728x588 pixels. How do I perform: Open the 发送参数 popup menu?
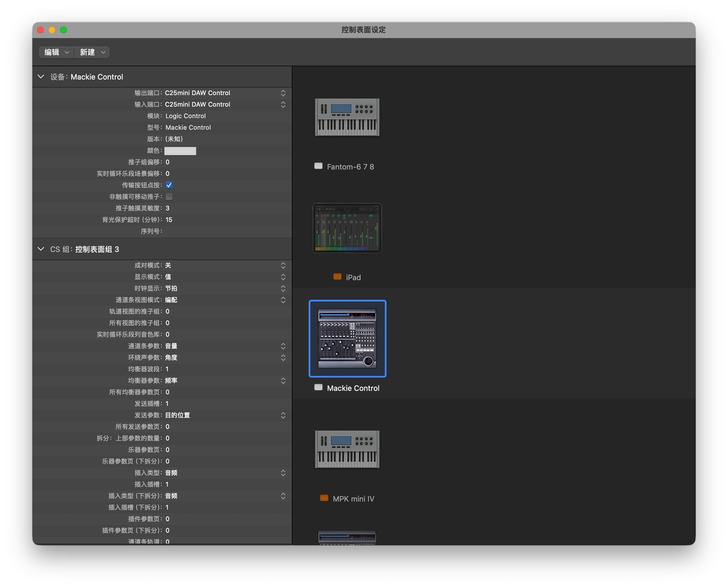pos(226,415)
